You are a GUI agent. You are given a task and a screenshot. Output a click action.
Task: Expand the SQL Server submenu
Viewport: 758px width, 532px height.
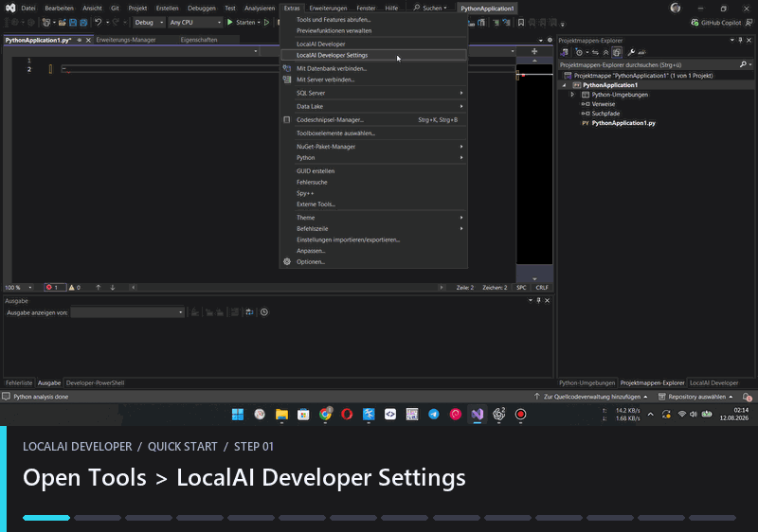click(373, 93)
